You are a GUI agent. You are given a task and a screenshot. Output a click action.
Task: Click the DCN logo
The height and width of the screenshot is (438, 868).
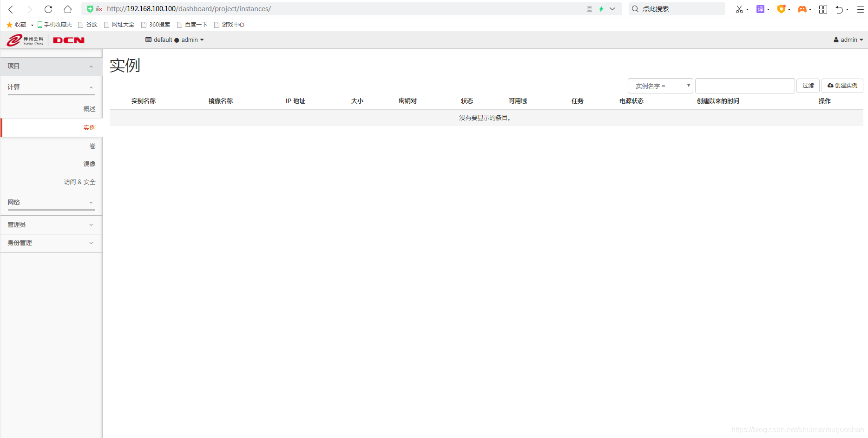(x=69, y=40)
